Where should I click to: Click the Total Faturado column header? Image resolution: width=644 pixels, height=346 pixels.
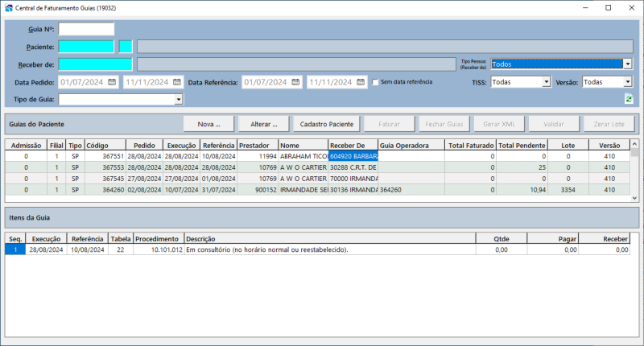(x=471, y=146)
